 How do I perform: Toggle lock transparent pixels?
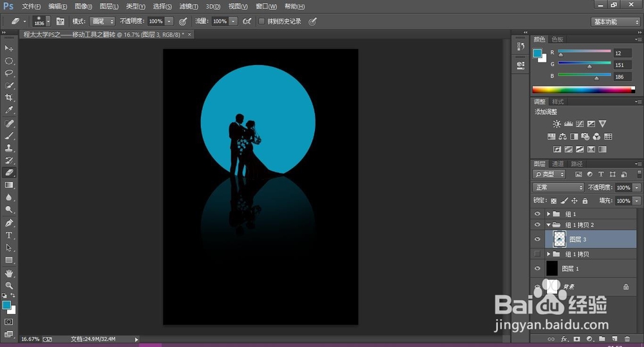point(554,201)
